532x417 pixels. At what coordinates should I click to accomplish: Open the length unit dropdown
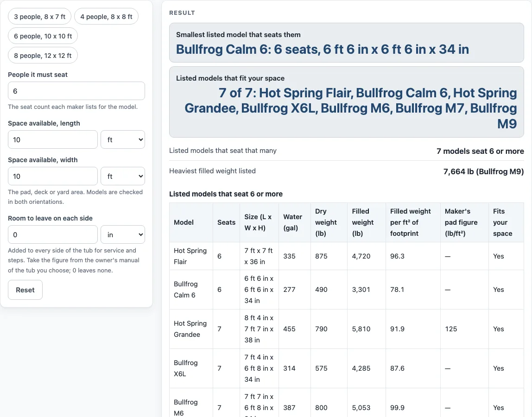[x=123, y=139]
